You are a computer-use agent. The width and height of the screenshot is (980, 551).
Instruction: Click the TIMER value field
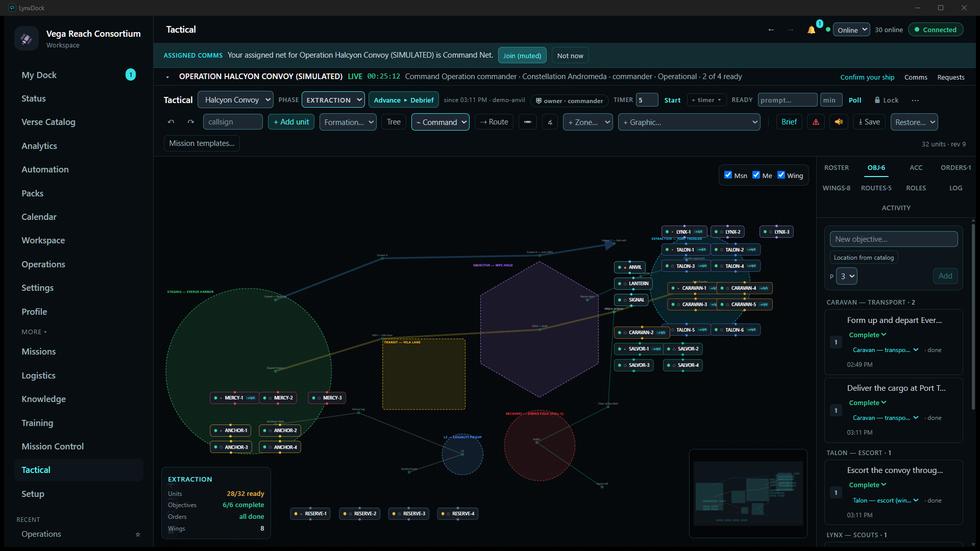pos(647,100)
